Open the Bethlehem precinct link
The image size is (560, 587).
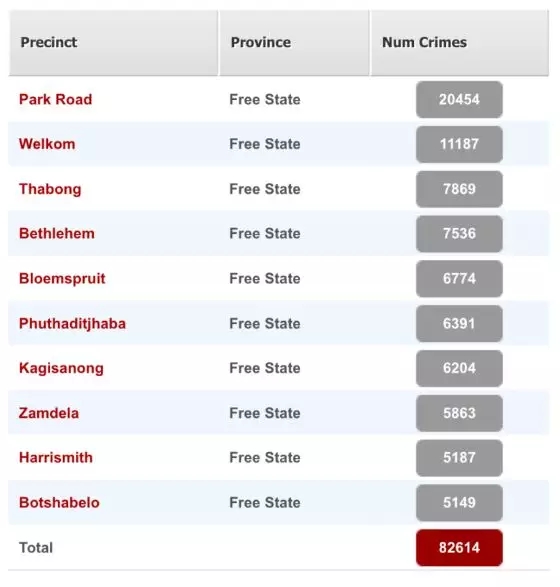pyautogui.click(x=57, y=234)
